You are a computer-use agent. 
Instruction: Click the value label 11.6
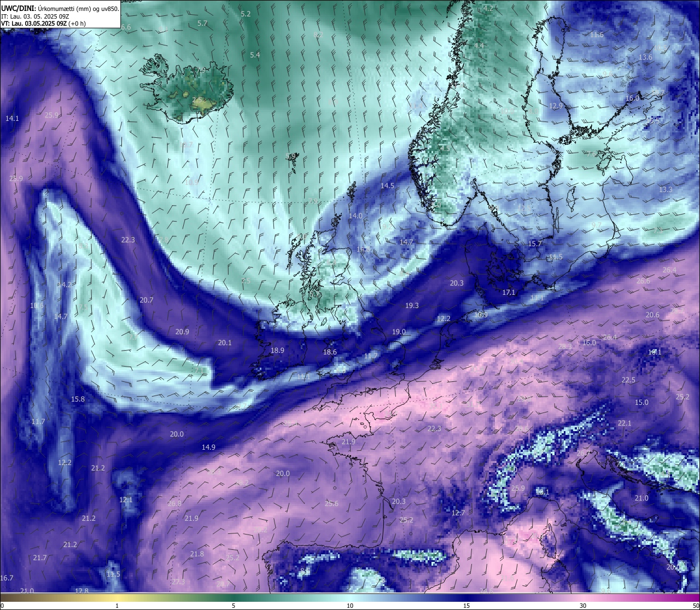coord(597,35)
